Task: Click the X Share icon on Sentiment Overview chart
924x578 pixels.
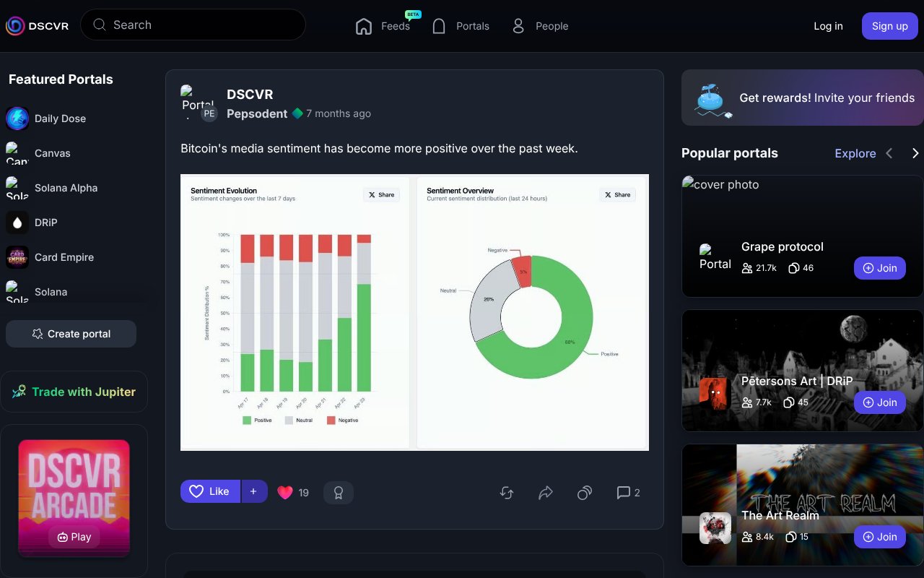Action: coord(616,194)
